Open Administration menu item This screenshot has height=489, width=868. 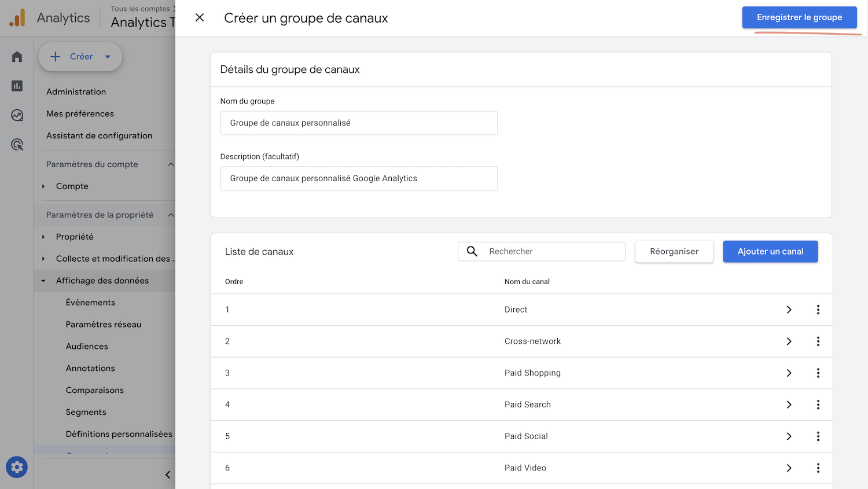[76, 91]
